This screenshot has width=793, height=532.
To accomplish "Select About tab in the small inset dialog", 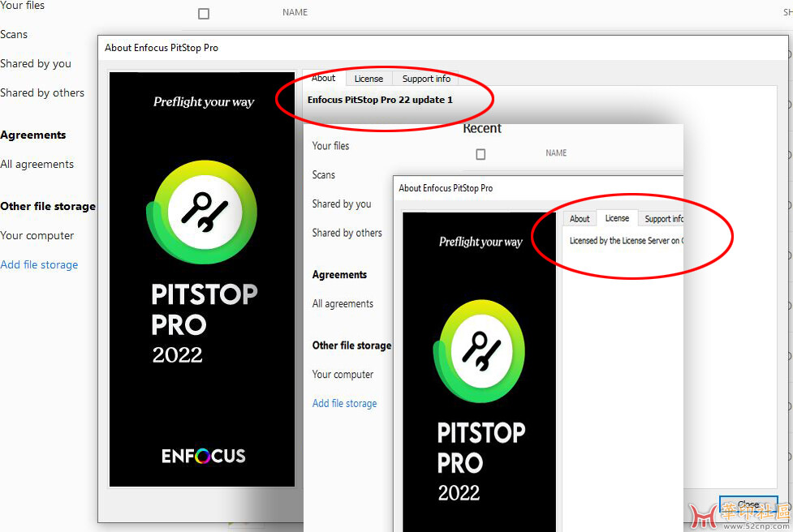I will (x=580, y=219).
